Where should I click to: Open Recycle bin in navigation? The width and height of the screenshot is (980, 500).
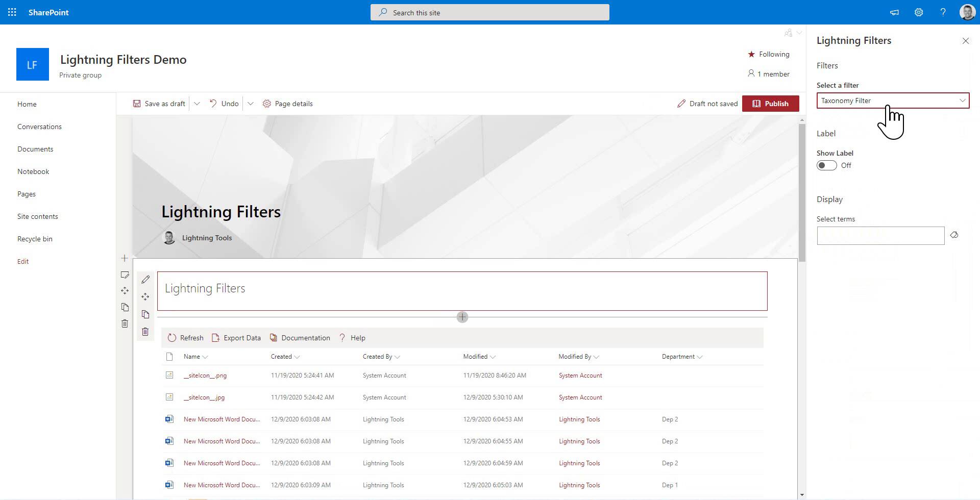click(x=35, y=239)
